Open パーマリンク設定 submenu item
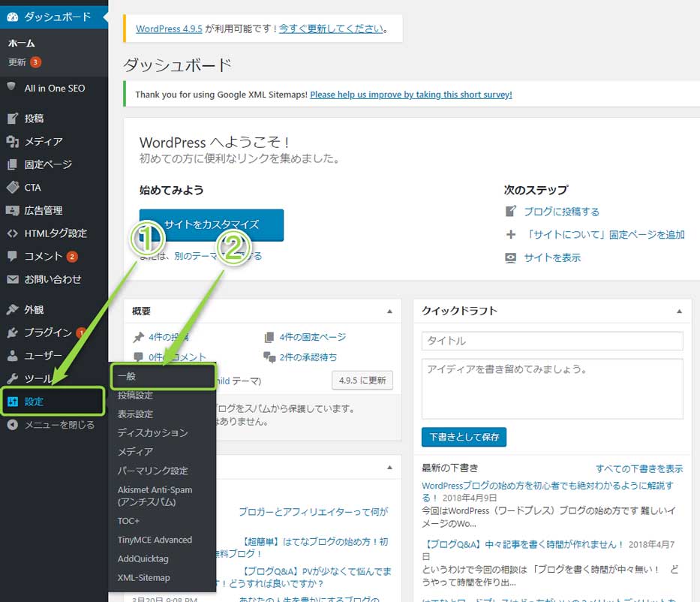Screen dimensions: 700x602 coord(152,471)
